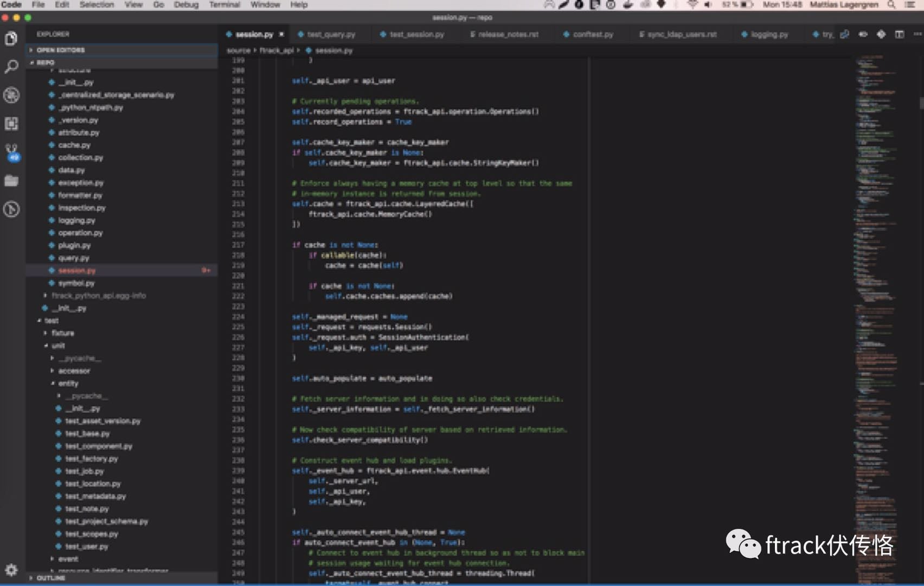The width and height of the screenshot is (924, 586).
Task: Open the Terminal menu
Action: tap(224, 5)
